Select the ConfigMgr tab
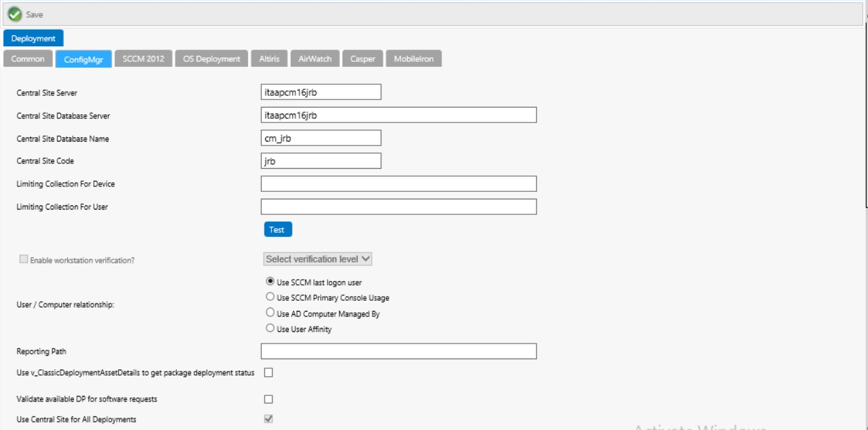Screen dimensions: 868x430 84,59
